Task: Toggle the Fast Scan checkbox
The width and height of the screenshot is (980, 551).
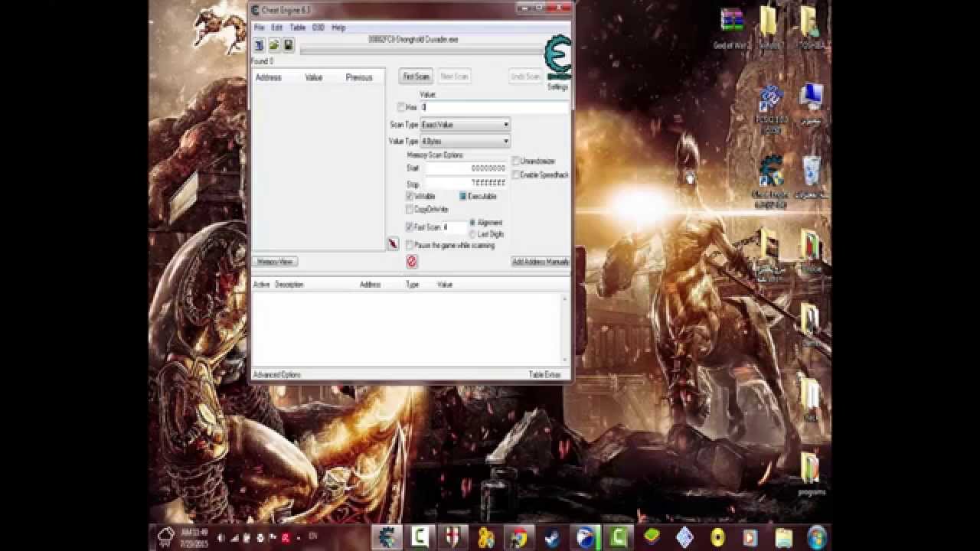Action: [x=410, y=227]
